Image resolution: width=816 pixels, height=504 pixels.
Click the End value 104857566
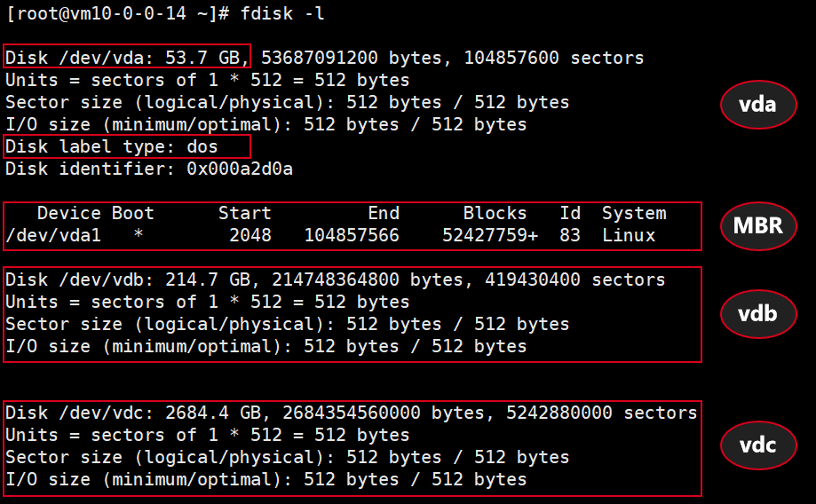pos(352,235)
